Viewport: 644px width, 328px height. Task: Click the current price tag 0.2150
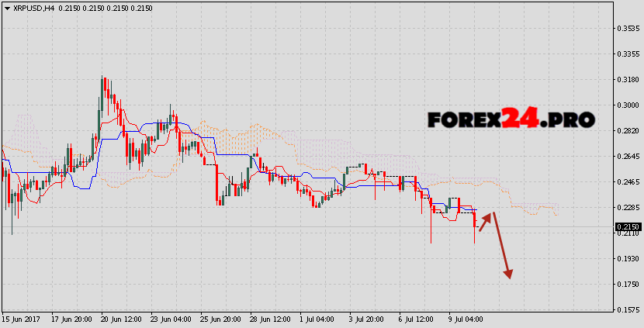pyautogui.click(x=627, y=227)
